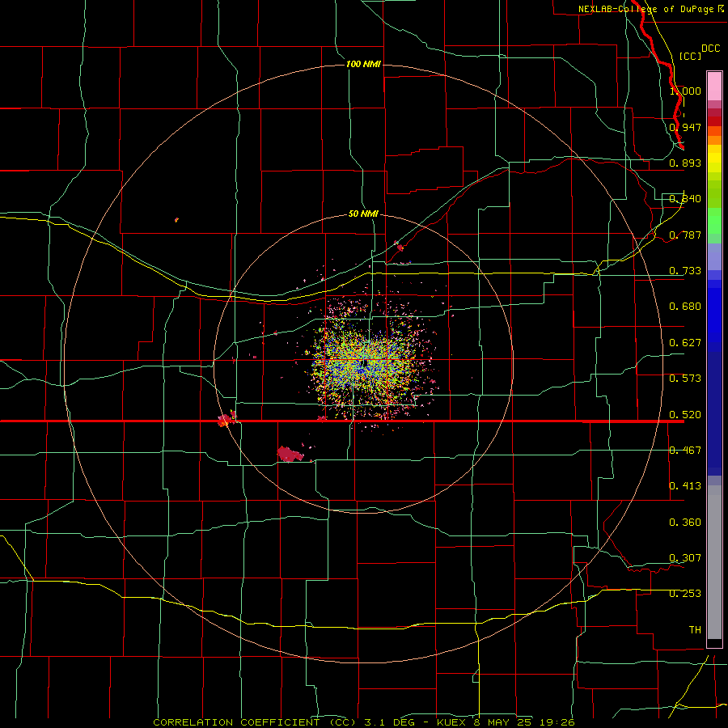Click the orange-red echo on the thick red line
728x728 pixels.
point(225,420)
